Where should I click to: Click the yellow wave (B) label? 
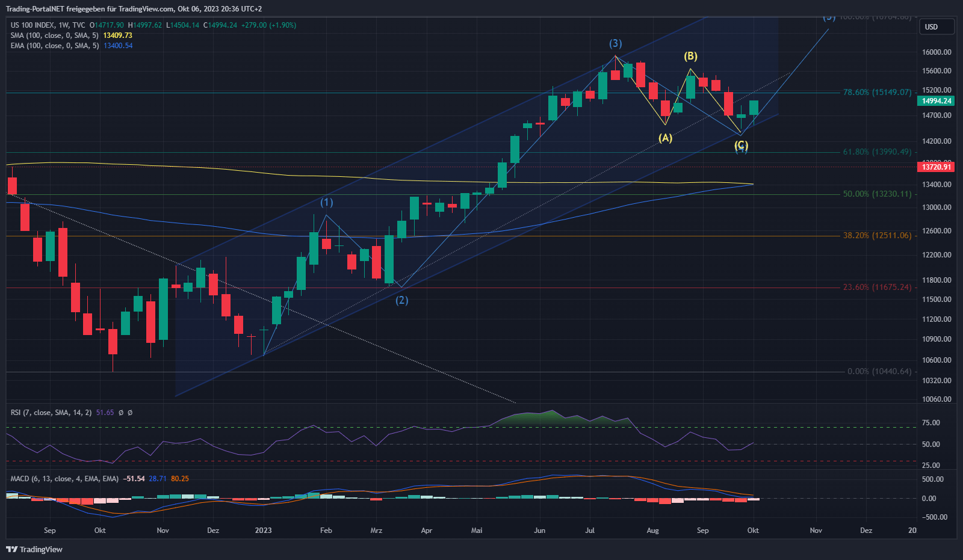[x=690, y=56]
